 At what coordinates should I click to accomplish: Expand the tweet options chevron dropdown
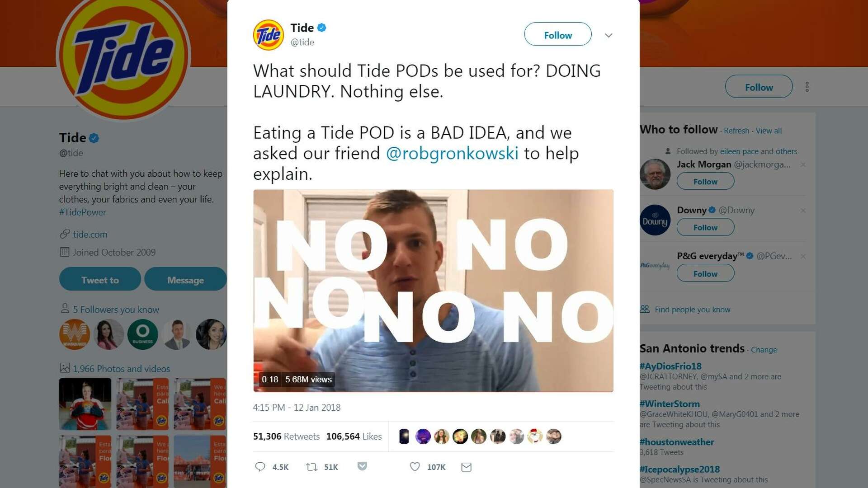[x=609, y=35]
